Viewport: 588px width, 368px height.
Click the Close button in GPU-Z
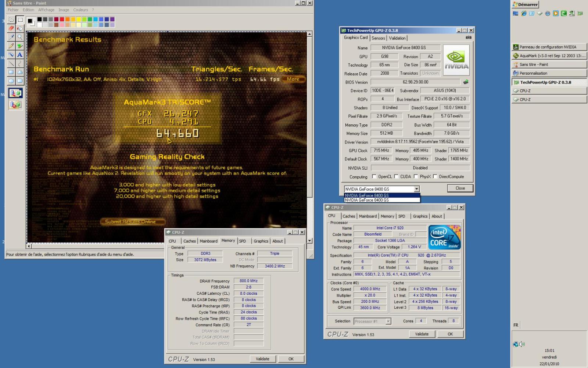point(460,188)
